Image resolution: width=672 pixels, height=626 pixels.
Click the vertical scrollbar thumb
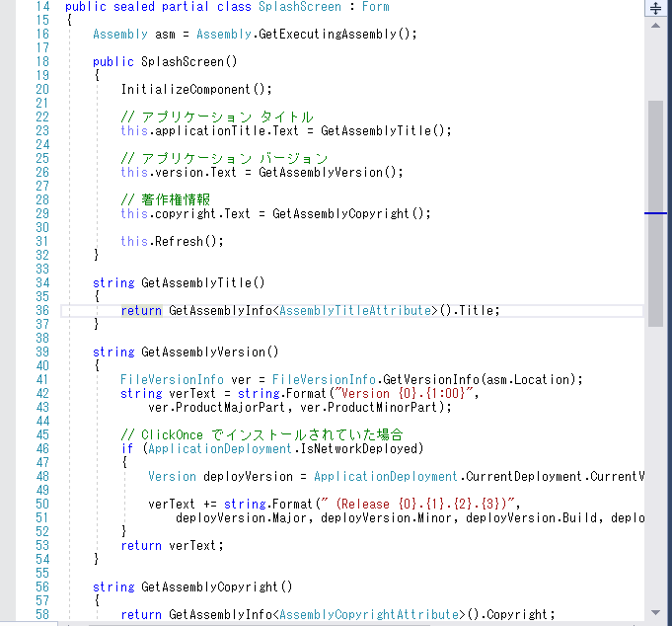655,213
